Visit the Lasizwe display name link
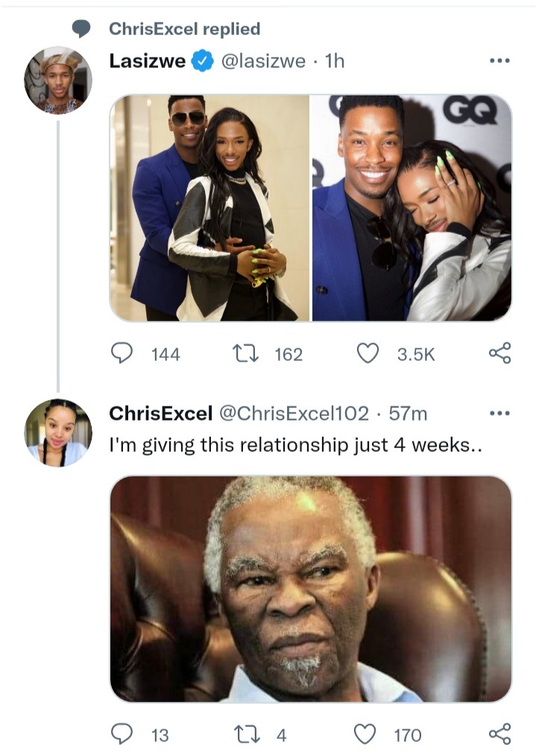The image size is (536, 756). (x=147, y=60)
